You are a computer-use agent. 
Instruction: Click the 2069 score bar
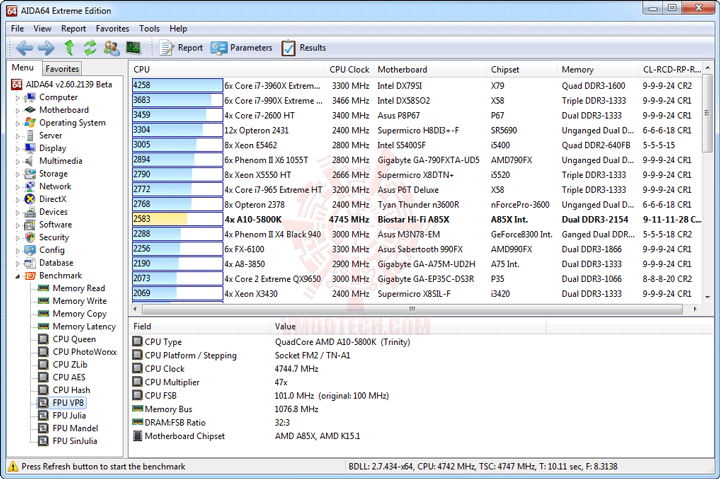click(x=177, y=293)
